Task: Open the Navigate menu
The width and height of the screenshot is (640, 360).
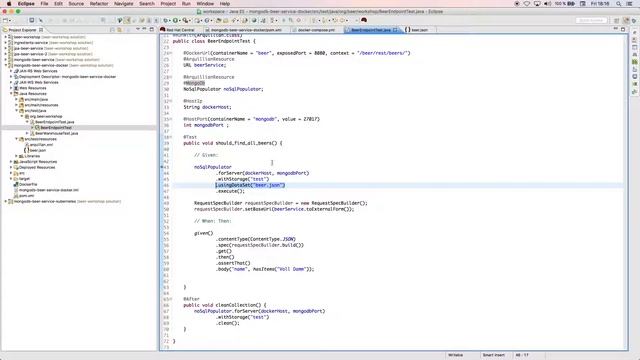Action: pos(124,4)
